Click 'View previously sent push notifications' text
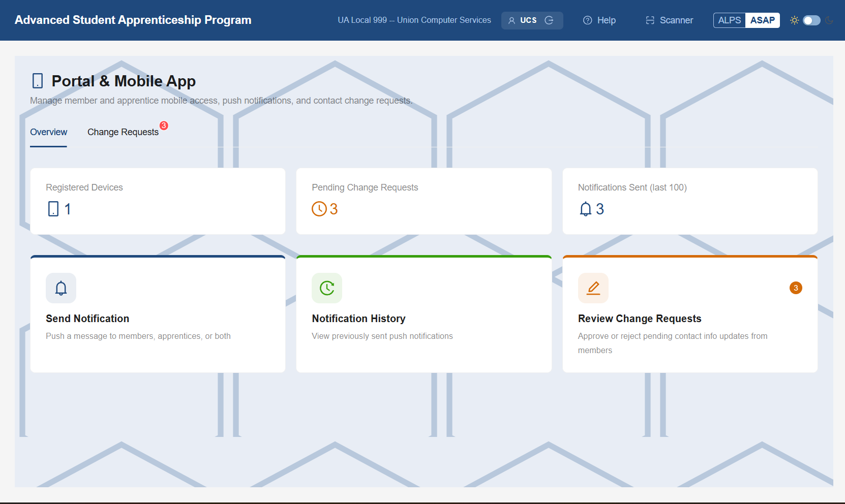This screenshot has width=845, height=504. (x=382, y=336)
